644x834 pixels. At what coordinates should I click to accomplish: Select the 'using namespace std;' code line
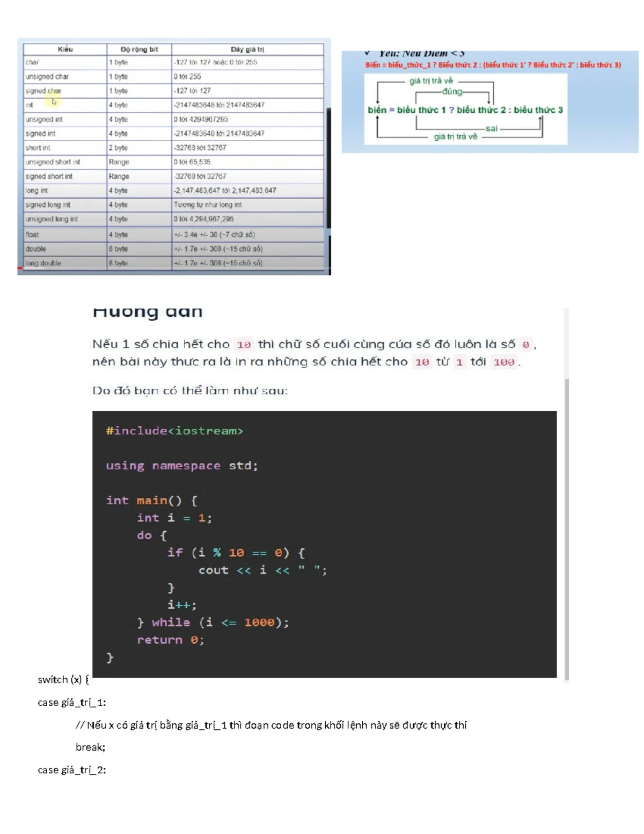click(x=182, y=466)
